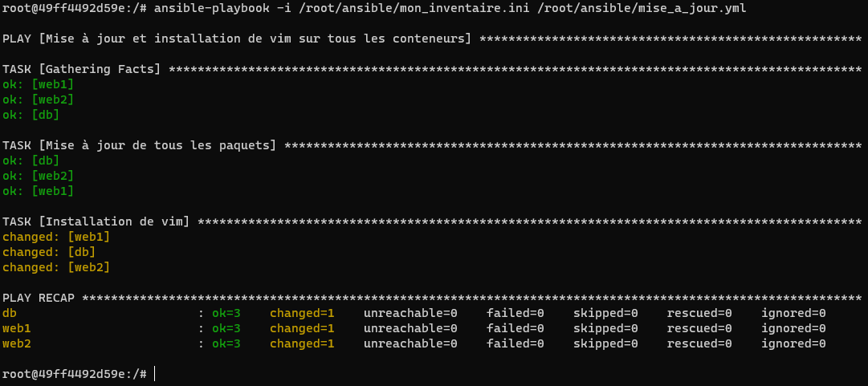Click unreachable=0 in the db recap row
Screen dimensions: 868x386
click(x=410, y=313)
